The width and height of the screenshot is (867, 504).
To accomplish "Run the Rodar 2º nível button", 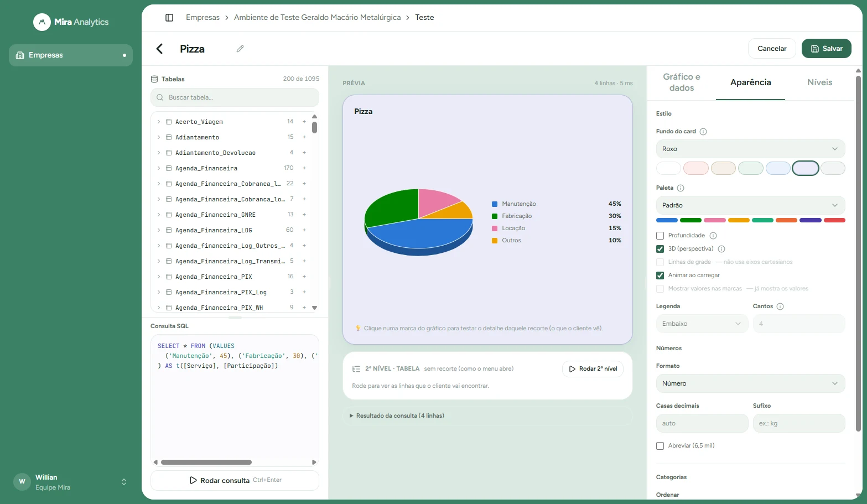I will pos(593,369).
